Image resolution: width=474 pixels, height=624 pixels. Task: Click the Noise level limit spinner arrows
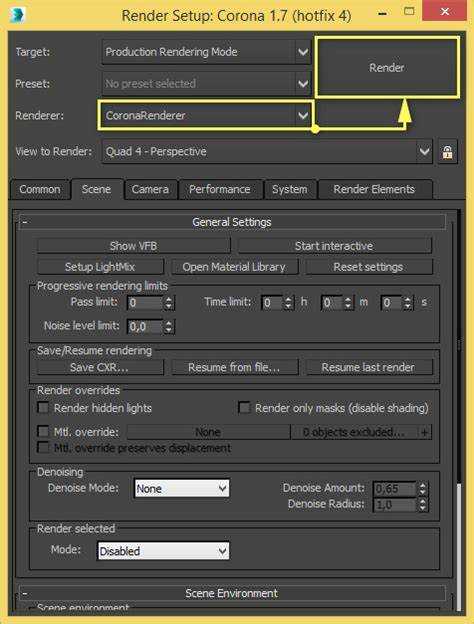(x=169, y=327)
